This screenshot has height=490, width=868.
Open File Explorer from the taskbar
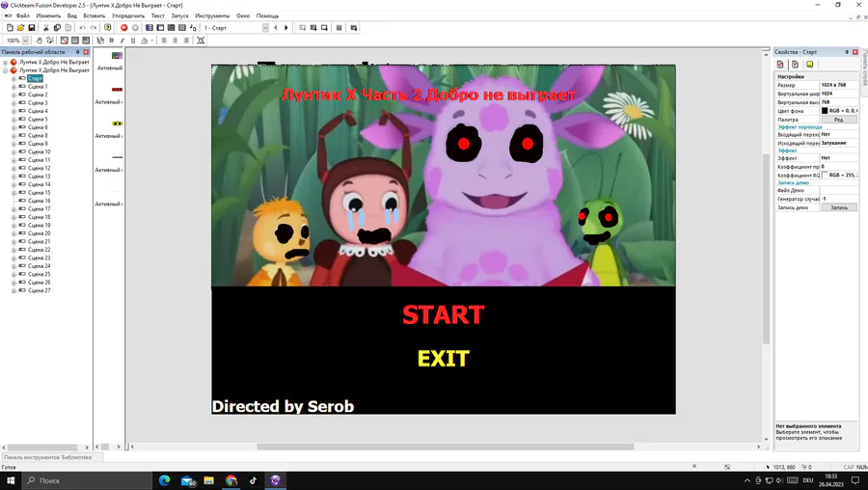tap(208, 480)
